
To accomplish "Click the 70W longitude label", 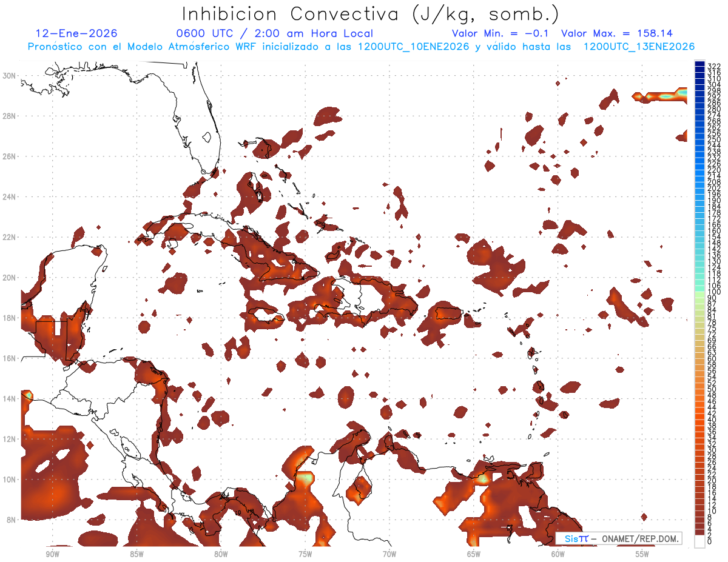I will click(x=389, y=554).
